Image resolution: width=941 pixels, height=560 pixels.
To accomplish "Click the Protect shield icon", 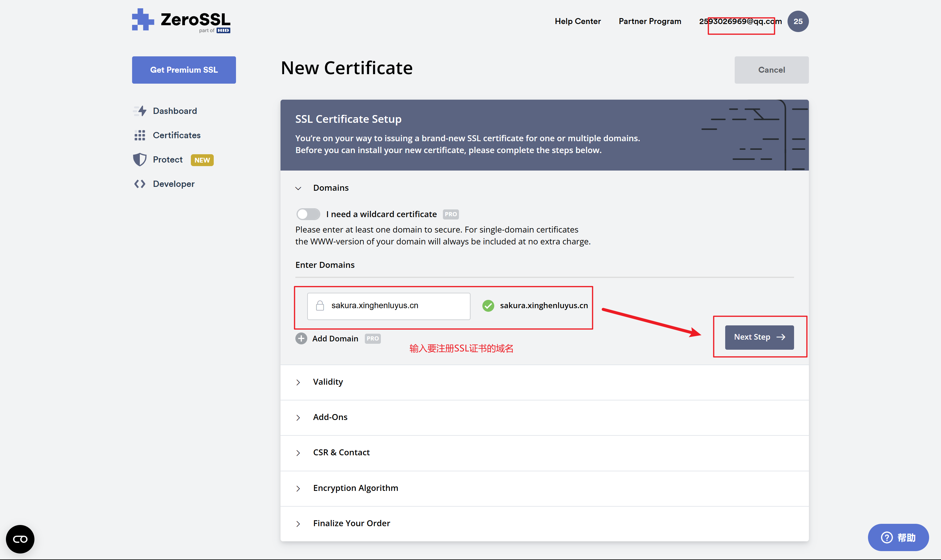I will click(x=140, y=160).
